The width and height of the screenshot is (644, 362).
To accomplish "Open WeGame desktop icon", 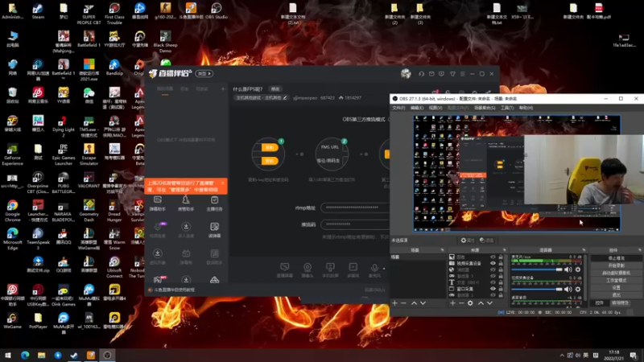I will [x=12, y=321].
